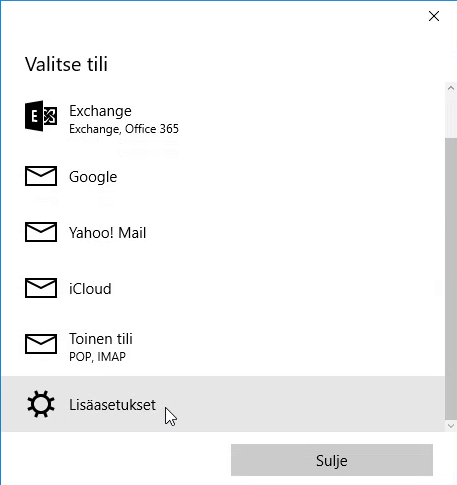Click the Sulje button
The height and width of the screenshot is (485, 457).
pos(332,460)
